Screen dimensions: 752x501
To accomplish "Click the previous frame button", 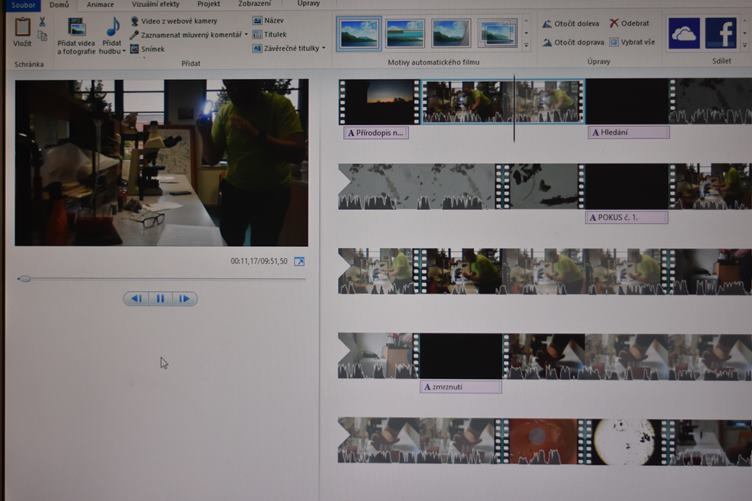I will click(x=136, y=299).
